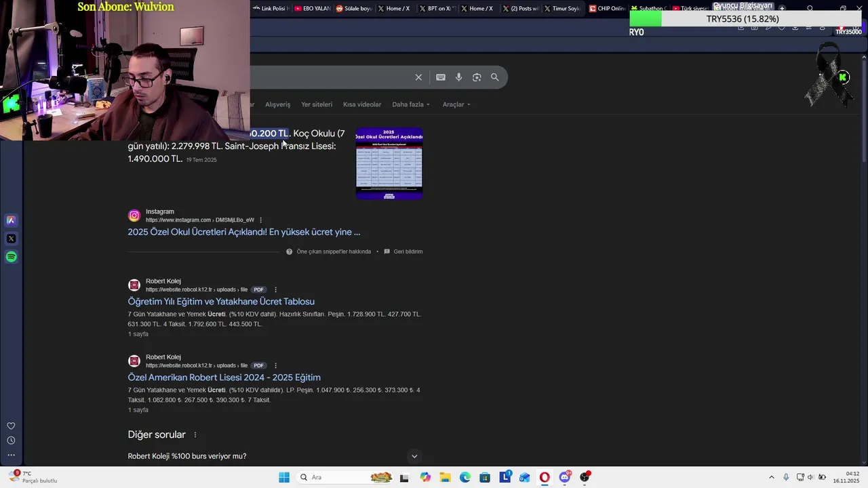Open the three-dot menu beside the Instagram result
The width and height of the screenshot is (868, 488).
point(260,220)
